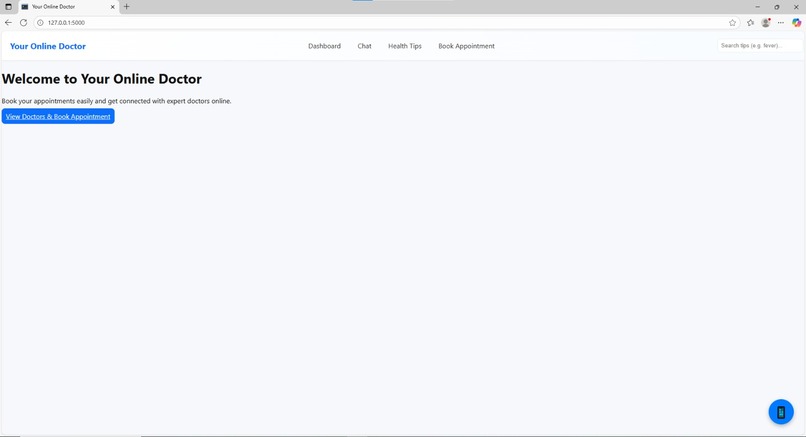The image size is (806, 437).
Task: Go to Dashboard in navigation
Action: pos(324,46)
